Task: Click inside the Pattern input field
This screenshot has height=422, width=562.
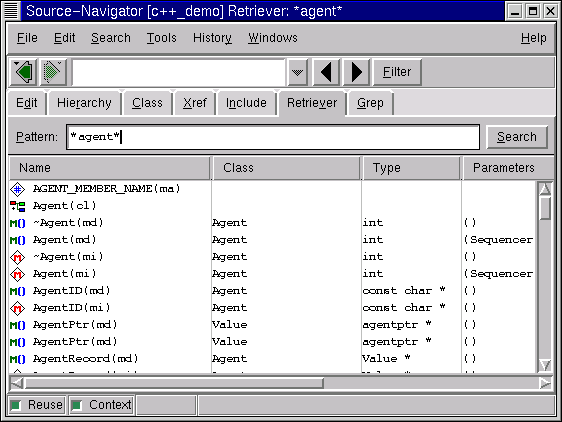Action: (273, 137)
